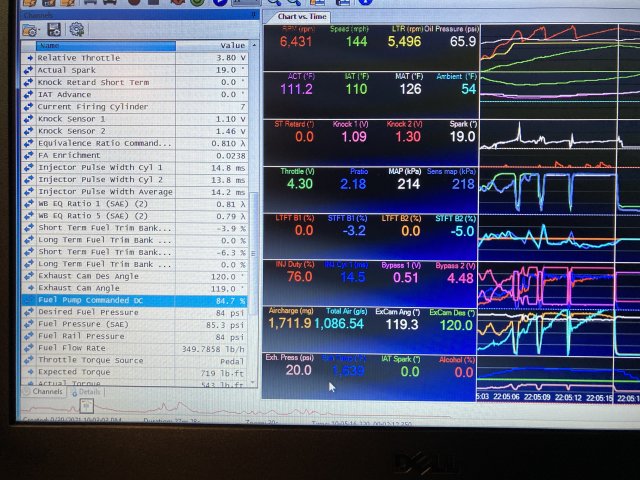640x480 pixels.
Task: Click the channel list scrollbar thumb
Action: tap(253, 253)
